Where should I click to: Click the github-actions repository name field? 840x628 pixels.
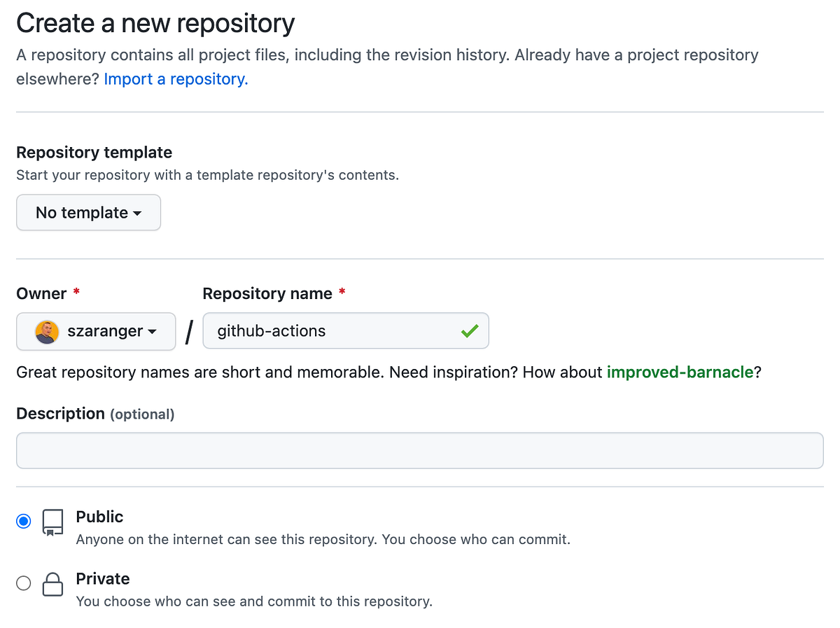pos(315,330)
